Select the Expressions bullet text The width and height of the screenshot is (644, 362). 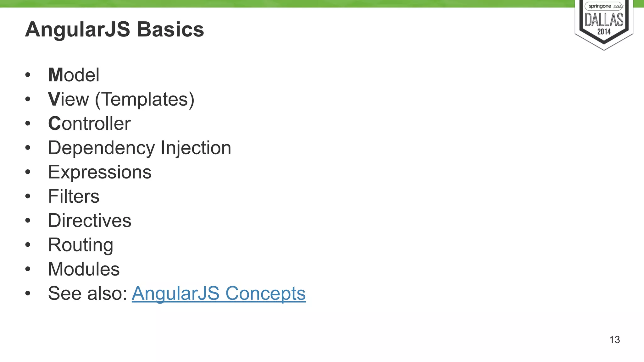tap(100, 173)
